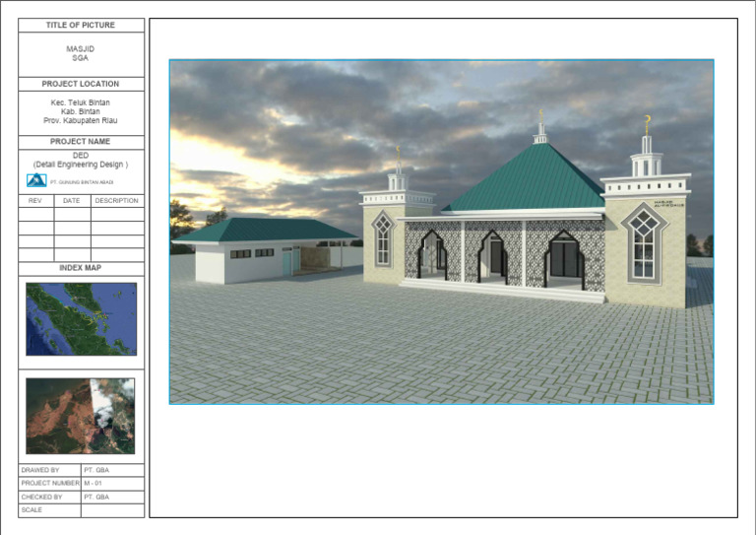Click the first empty cell under DATE
The image size is (756, 535).
click(72, 215)
